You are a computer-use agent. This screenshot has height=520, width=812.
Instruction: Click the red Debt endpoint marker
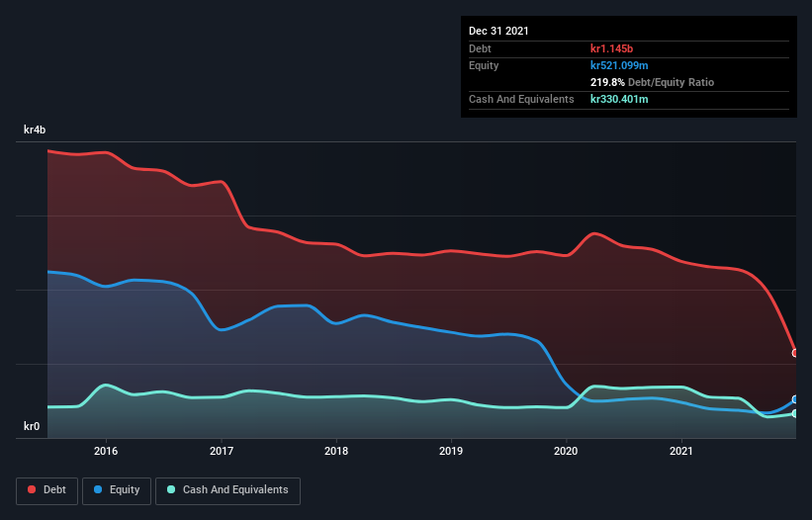(x=795, y=353)
